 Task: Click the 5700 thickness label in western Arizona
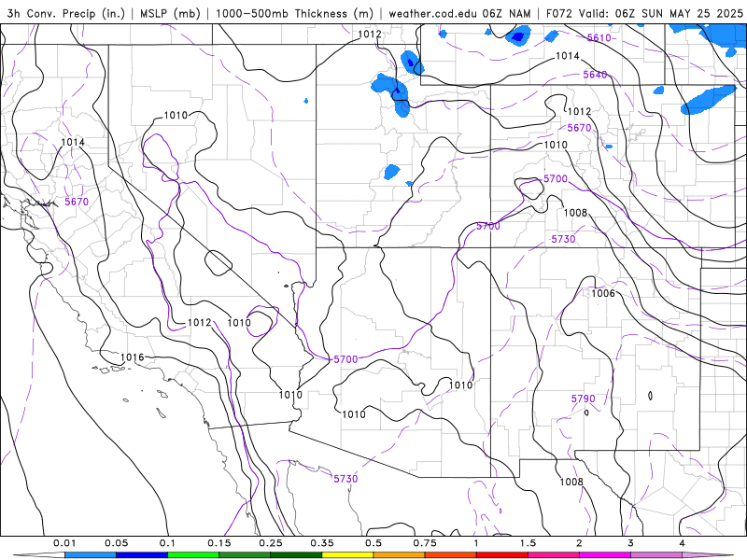345,359
